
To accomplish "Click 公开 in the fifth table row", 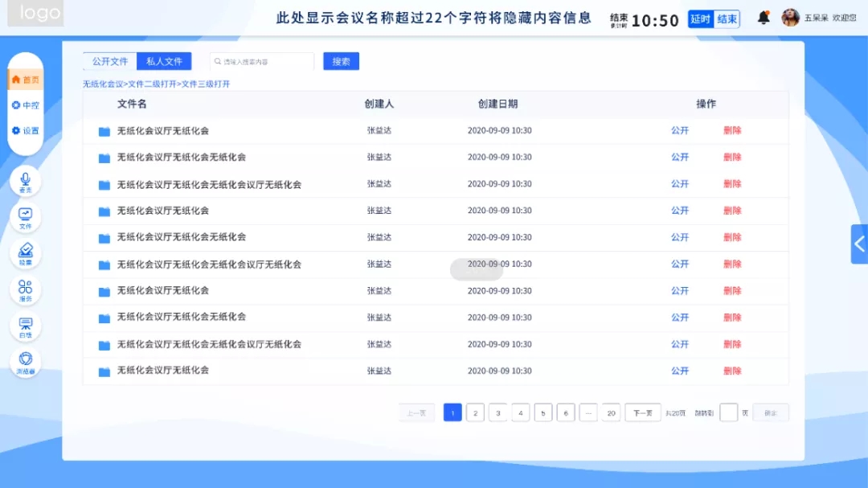I will click(x=680, y=237).
